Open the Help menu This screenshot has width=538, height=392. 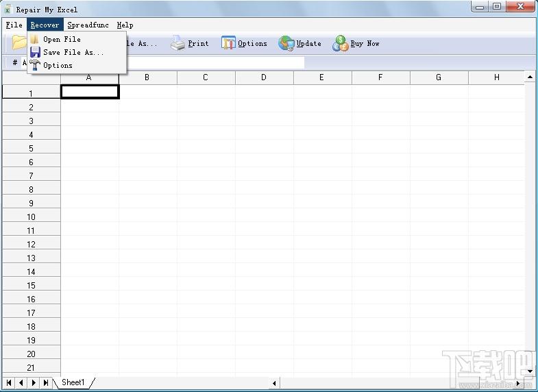coord(125,25)
